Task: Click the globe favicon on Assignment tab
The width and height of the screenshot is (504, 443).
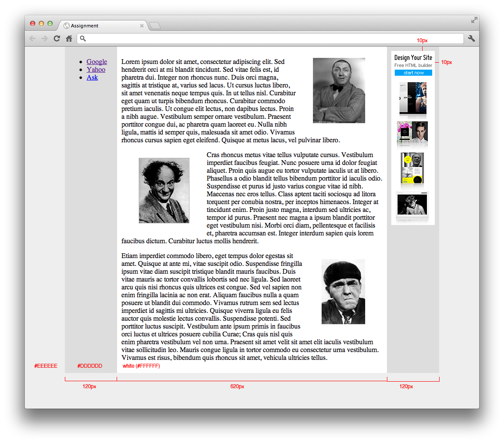Action: (67, 26)
